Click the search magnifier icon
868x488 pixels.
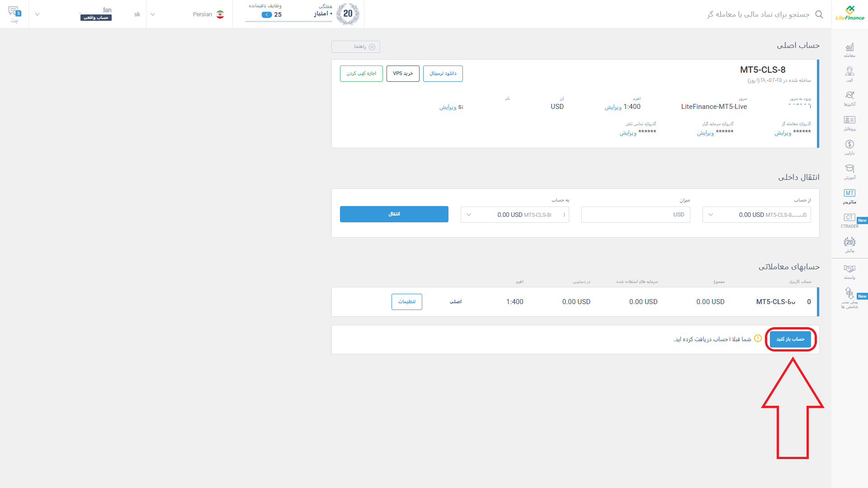(819, 14)
